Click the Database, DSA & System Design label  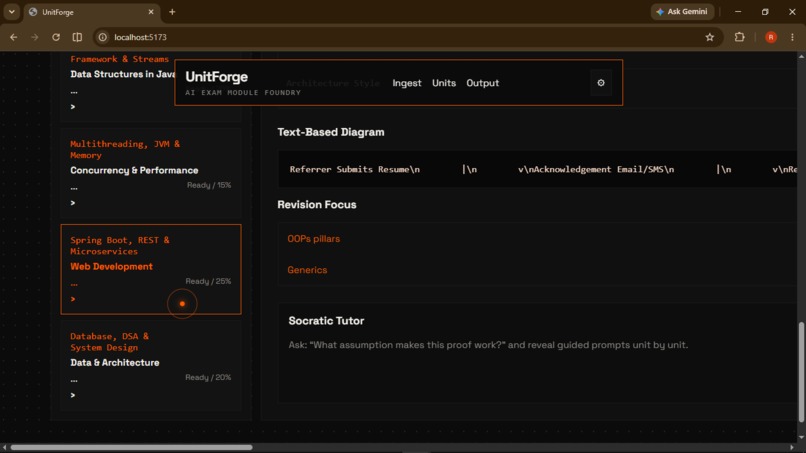coord(109,341)
